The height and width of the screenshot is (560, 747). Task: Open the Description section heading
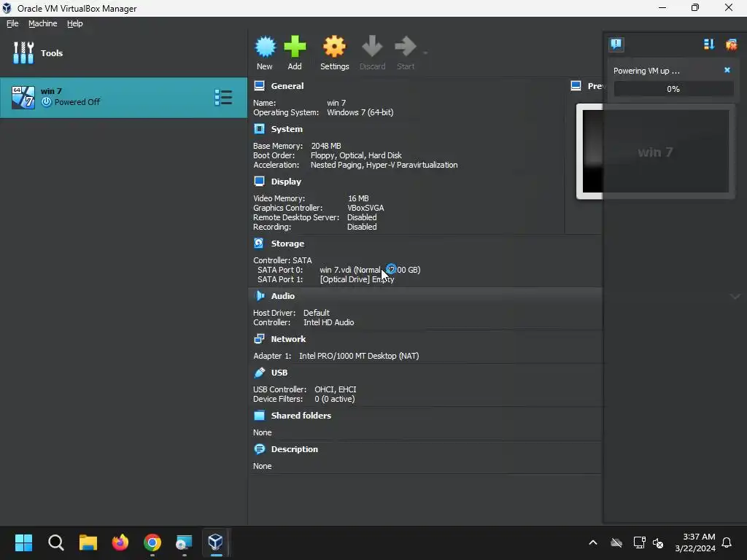(295, 449)
